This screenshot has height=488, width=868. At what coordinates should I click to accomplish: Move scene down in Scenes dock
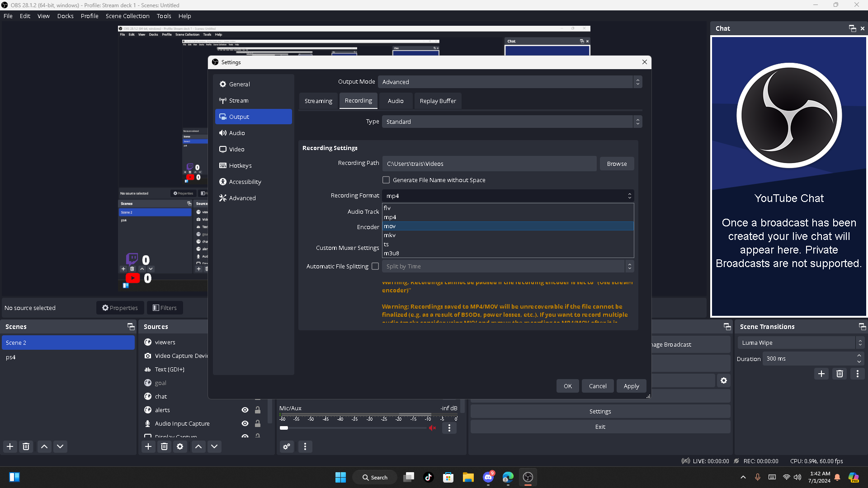60,446
